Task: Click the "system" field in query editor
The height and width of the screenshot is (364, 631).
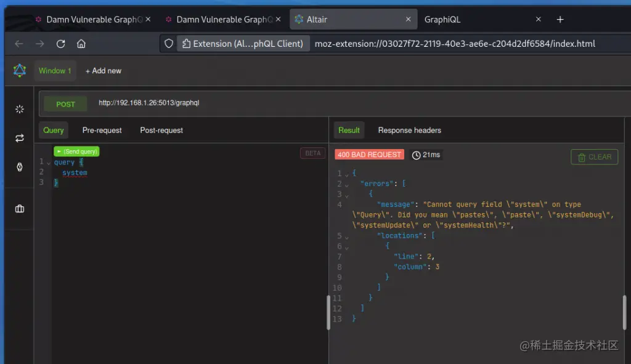Action: 75,172
